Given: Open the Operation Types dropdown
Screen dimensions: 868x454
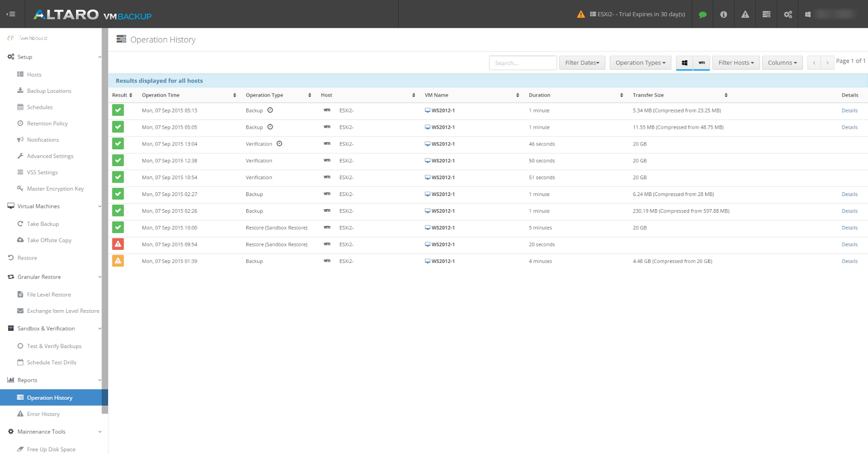Looking at the screenshot, I should 640,63.
